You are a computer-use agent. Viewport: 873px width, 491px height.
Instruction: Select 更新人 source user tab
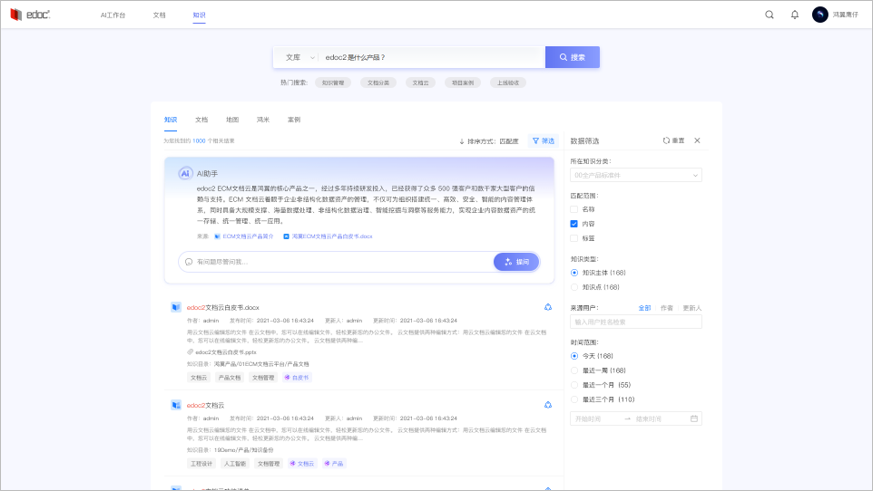coord(692,308)
